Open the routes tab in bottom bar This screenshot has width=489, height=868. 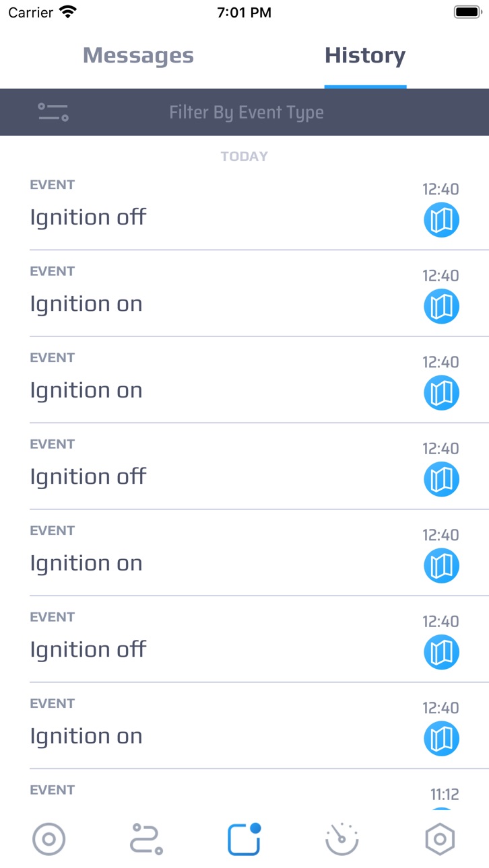pos(146,839)
